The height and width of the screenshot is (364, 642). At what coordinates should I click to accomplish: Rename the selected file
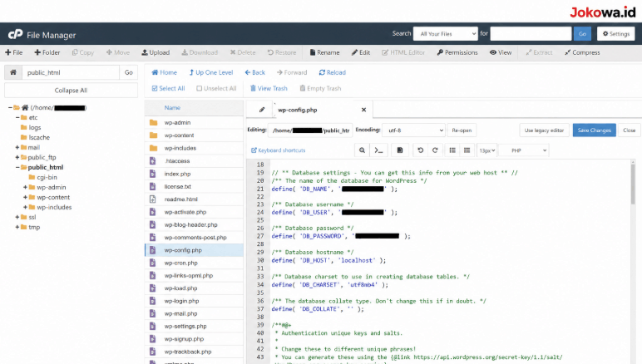pyautogui.click(x=324, y=52)
